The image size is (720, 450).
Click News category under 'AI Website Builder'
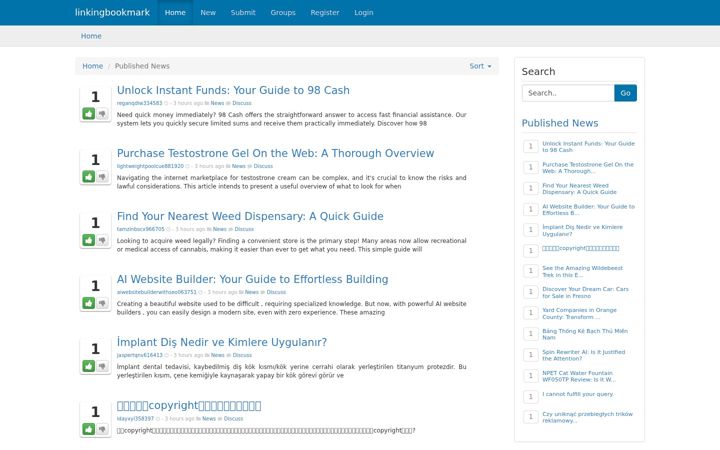(x=252, y=292)
